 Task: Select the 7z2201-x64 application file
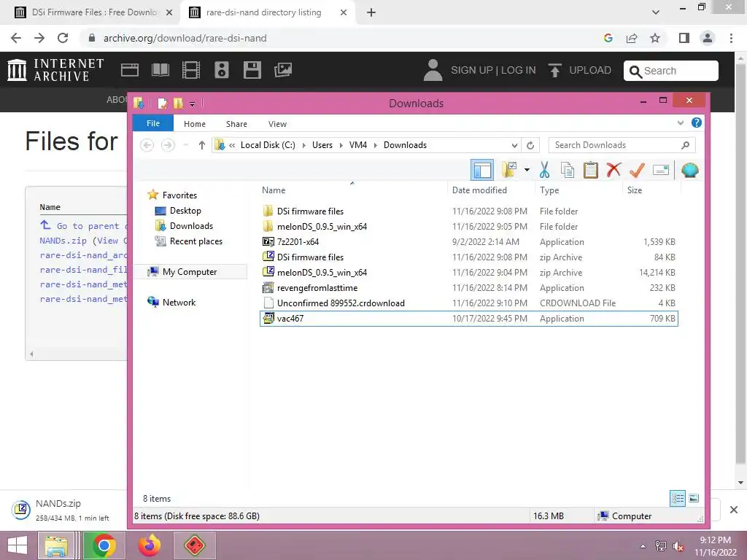pyautogui.click(x=469, y=241)
